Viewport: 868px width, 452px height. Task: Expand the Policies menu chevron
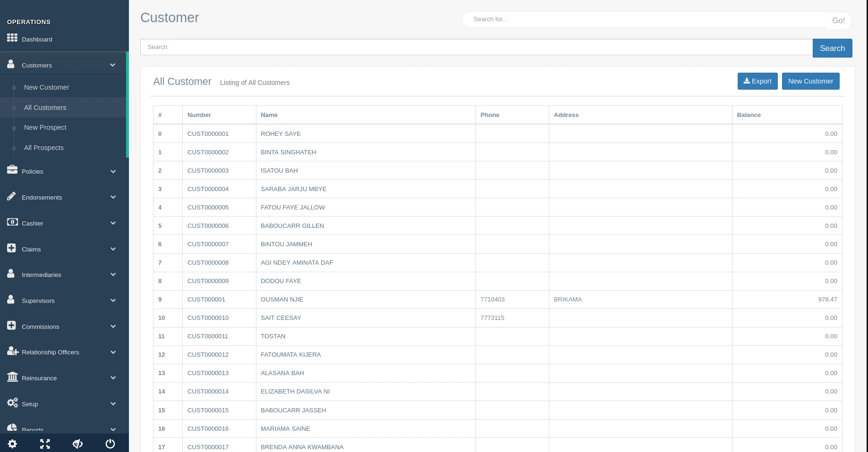click(113, 171)
